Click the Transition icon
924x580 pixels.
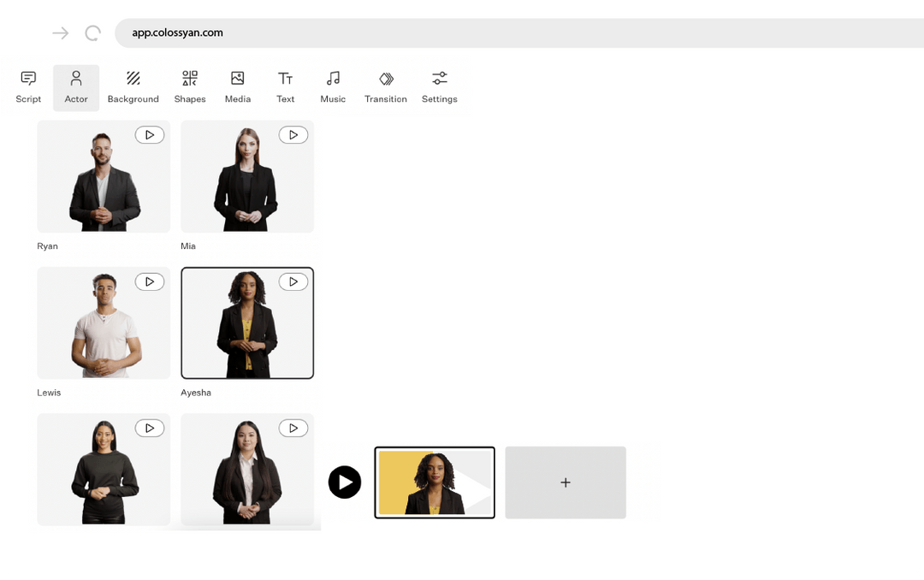point(385,86)
